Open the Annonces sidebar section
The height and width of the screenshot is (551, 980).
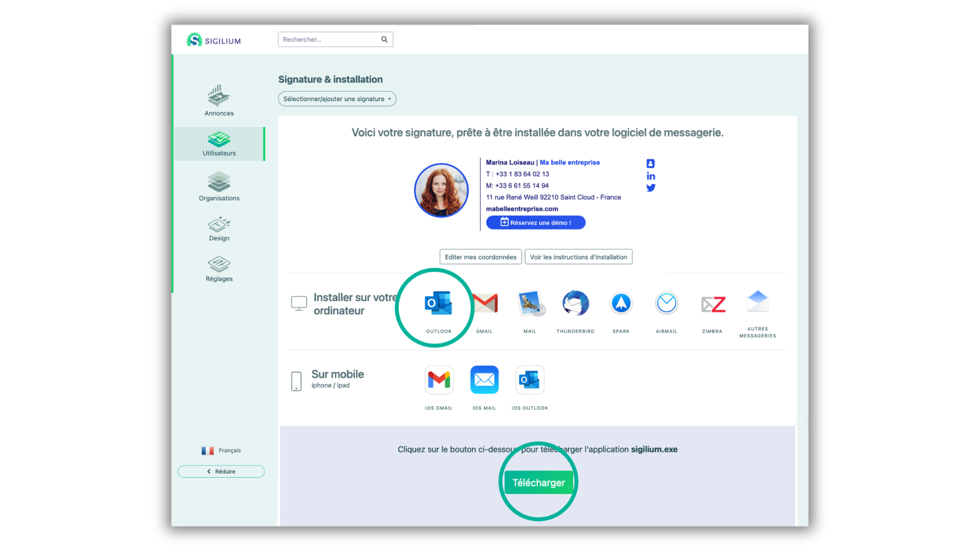(219, 101)
